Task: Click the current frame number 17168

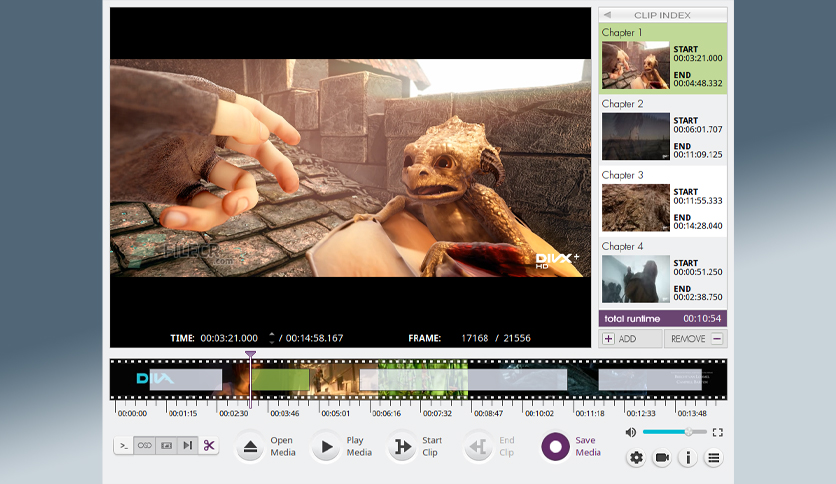Action: (475, 338)
